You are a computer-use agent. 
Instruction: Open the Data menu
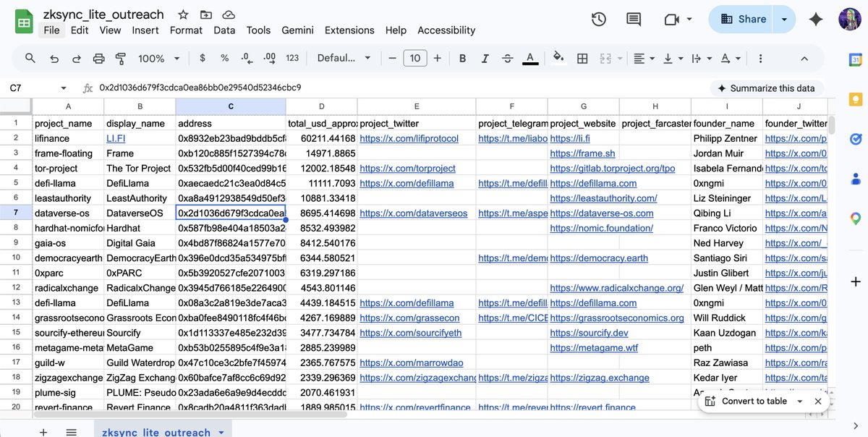pos(224,30)
